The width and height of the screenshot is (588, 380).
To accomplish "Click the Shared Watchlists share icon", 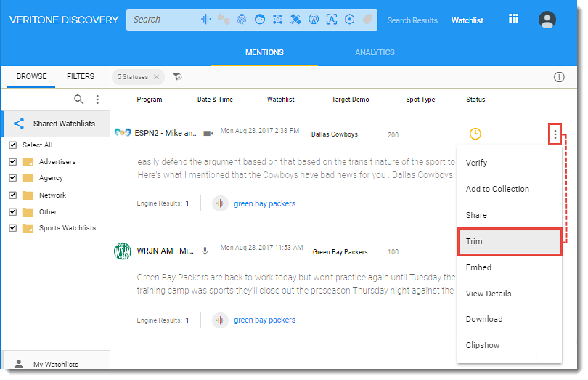I will pyautogui.click(x=19, y=124).
